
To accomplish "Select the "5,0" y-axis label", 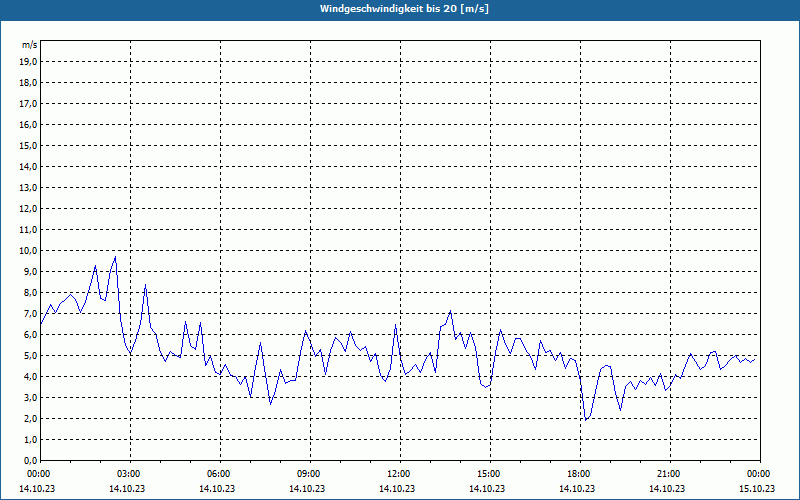I will 30,356.
